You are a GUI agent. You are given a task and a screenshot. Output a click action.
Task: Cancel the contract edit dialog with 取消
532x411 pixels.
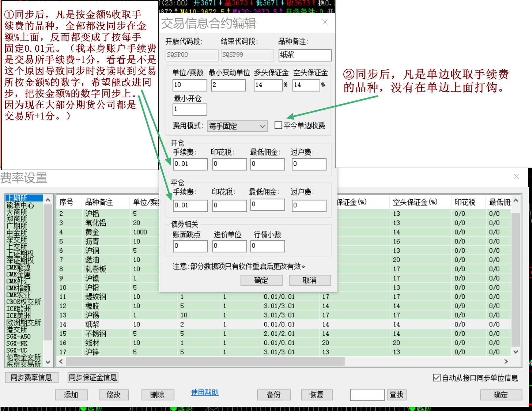pyautogui.click(x=310, y=280)
